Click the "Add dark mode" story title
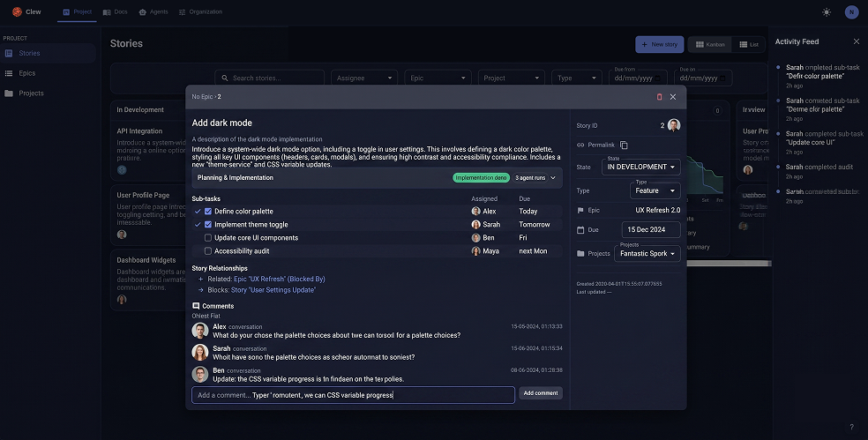 222,123
